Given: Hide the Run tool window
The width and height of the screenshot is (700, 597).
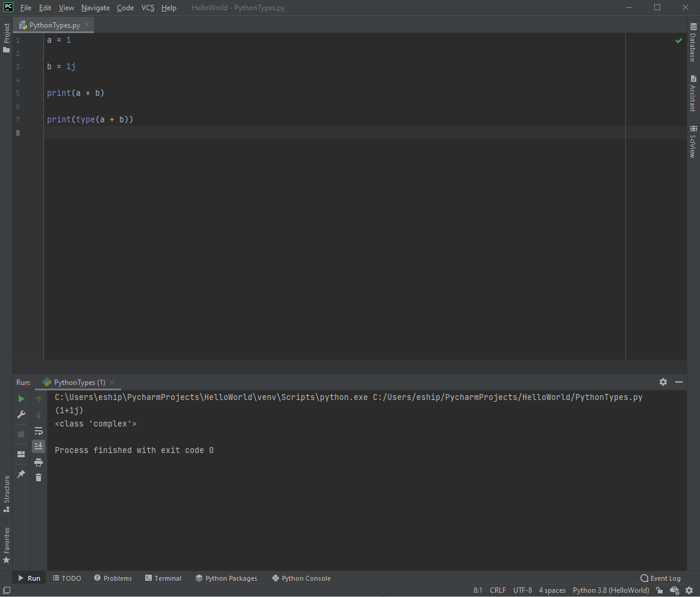Looking at the screenshot, I should click(678, 382).
